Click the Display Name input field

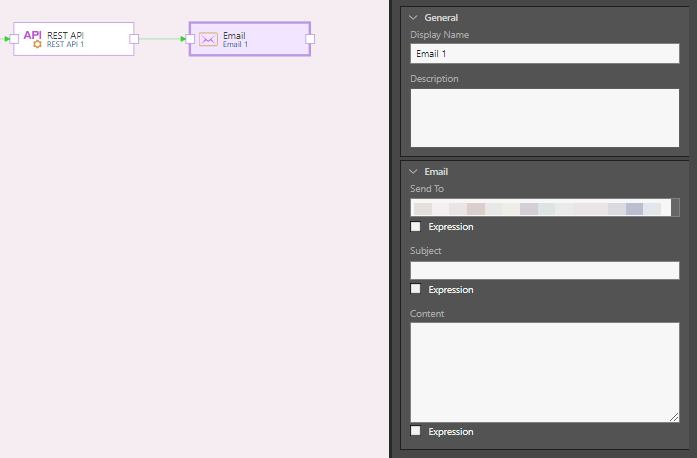[x=544, y=54]
